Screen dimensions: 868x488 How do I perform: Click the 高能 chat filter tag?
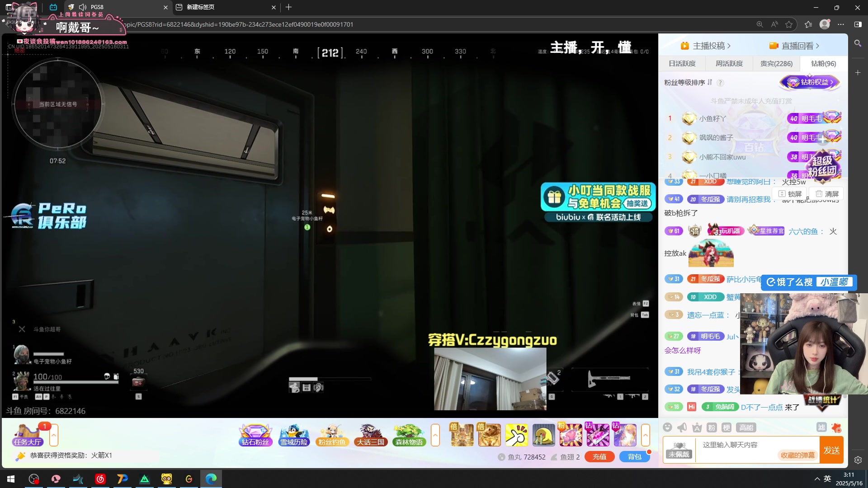[746, 427]
